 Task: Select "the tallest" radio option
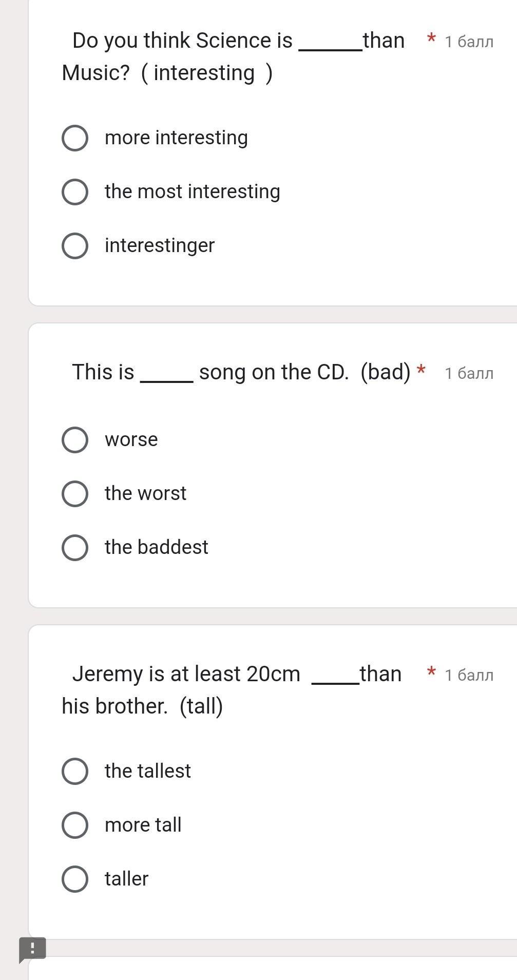coord(75,772)
